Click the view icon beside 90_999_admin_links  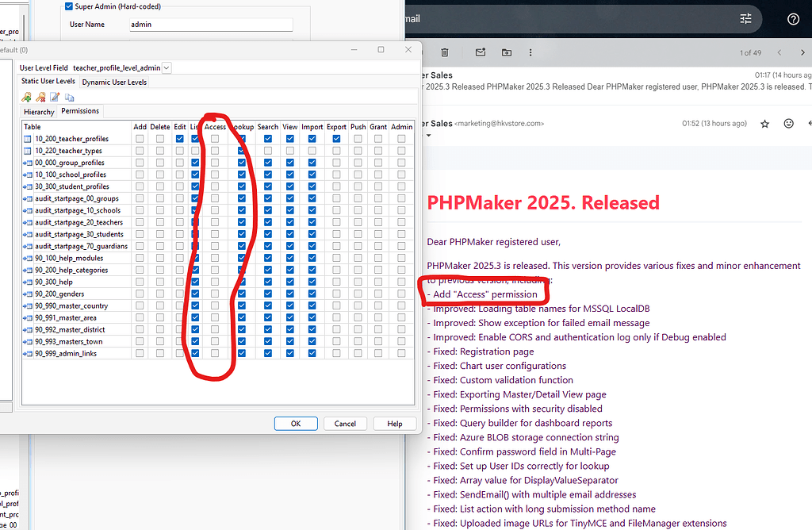click(28, 353)
